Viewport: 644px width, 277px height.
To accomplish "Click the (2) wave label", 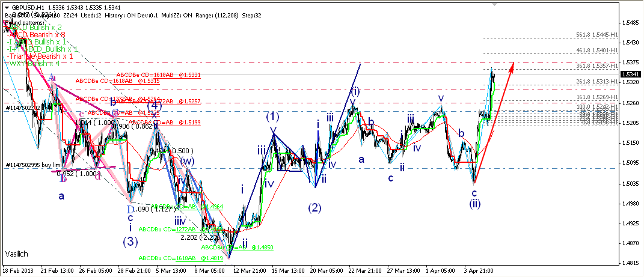I will pos(315,209).
